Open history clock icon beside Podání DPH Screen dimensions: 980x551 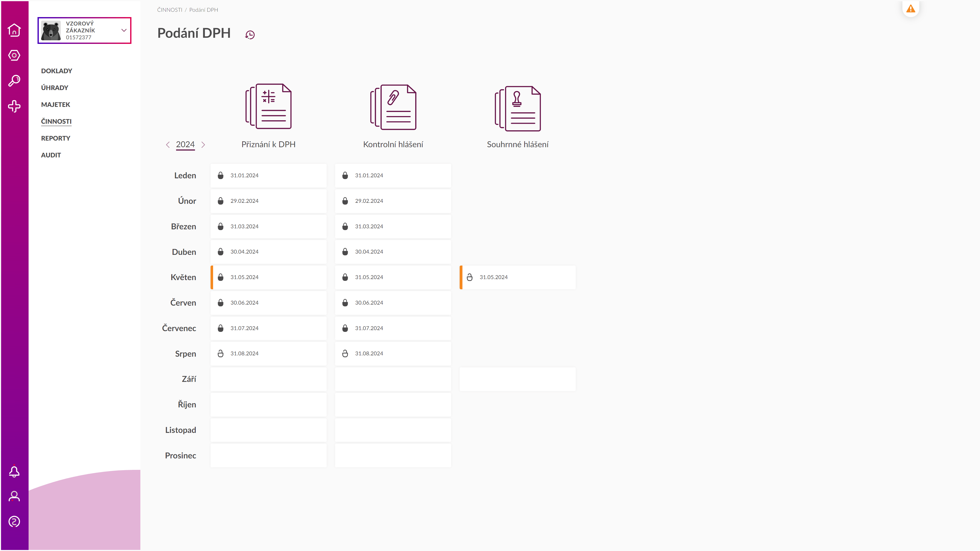pyautogui.click(x=250, y=35)
